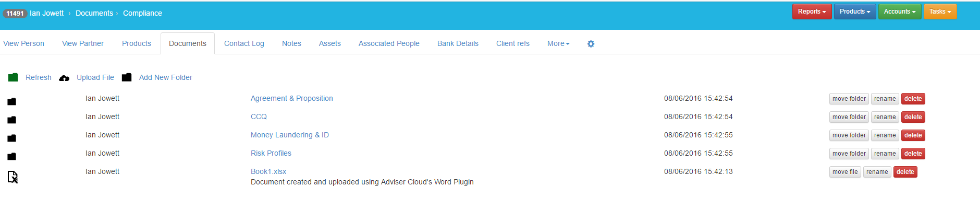Click folder icon for Money Laundering & ID

point(12,138)
